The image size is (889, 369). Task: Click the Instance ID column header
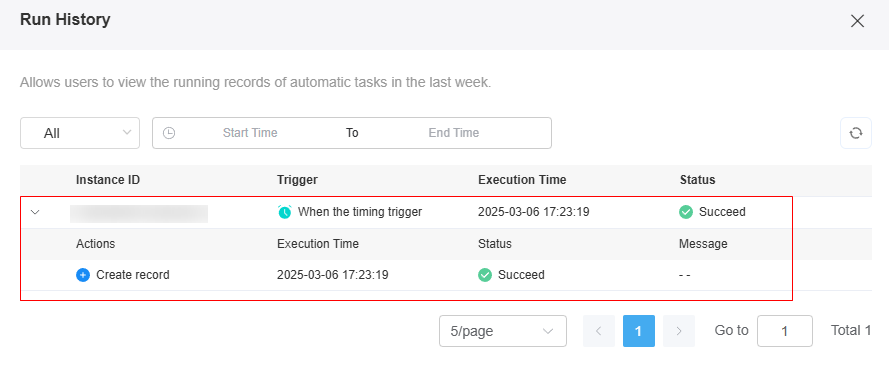108,180
